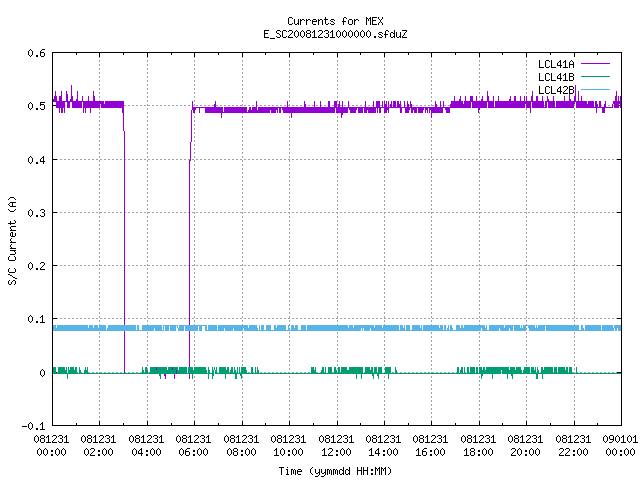Click the 081231 04:00 time tick label

click(146, 446)
